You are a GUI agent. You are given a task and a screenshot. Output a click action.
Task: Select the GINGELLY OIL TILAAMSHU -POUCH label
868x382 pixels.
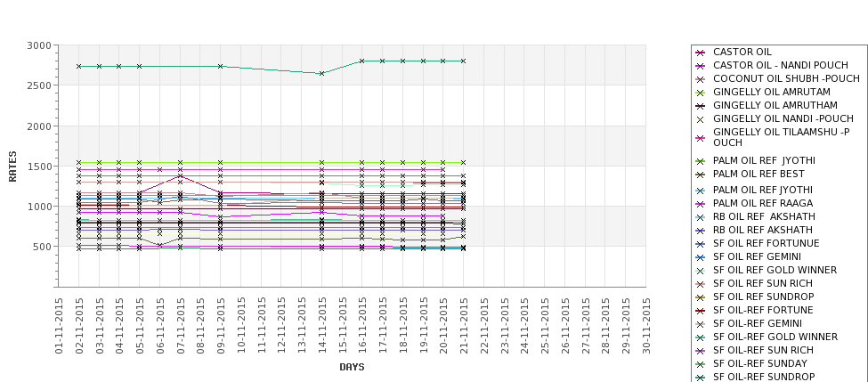click(782, 137)
